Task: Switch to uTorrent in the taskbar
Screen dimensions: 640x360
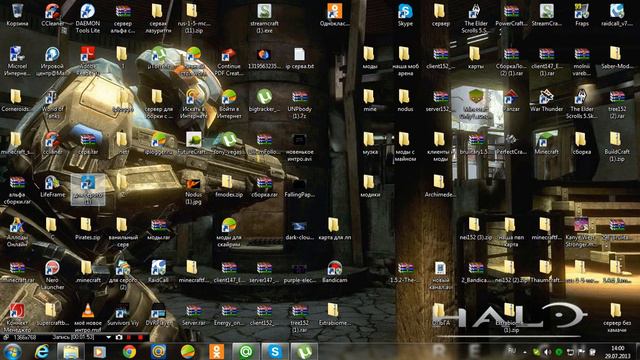Action: coord(304,351)
